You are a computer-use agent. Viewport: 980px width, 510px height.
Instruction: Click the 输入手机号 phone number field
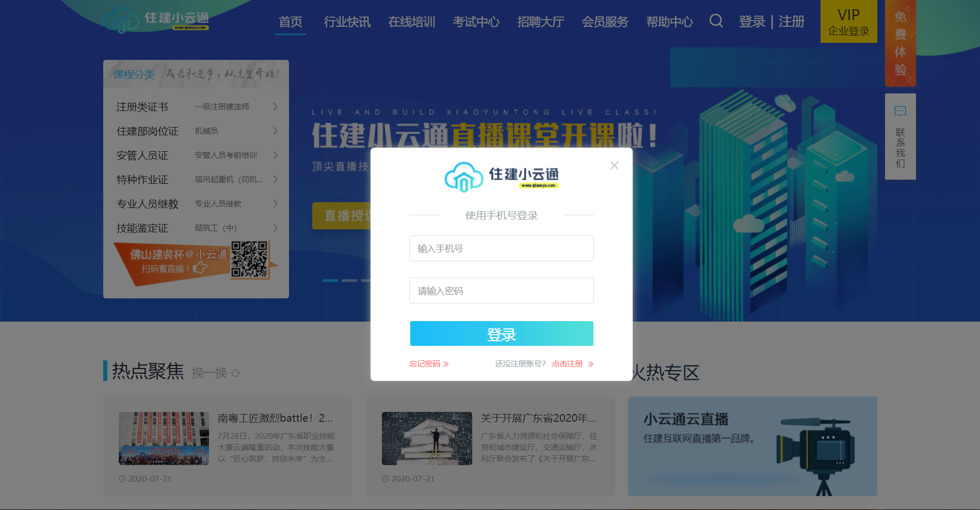tap(501, 248)
